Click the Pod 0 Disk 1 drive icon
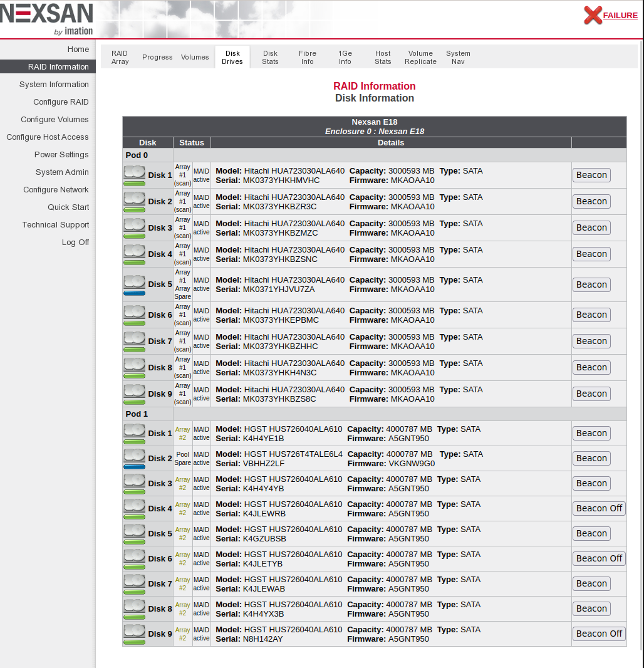This screenshot has width=644, height=668. point(135,175)
